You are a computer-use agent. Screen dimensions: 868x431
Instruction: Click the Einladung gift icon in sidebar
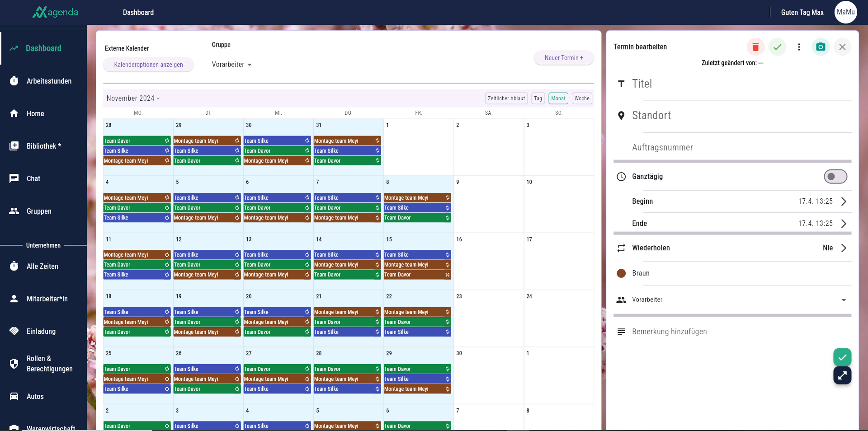[x=14, y=331]
